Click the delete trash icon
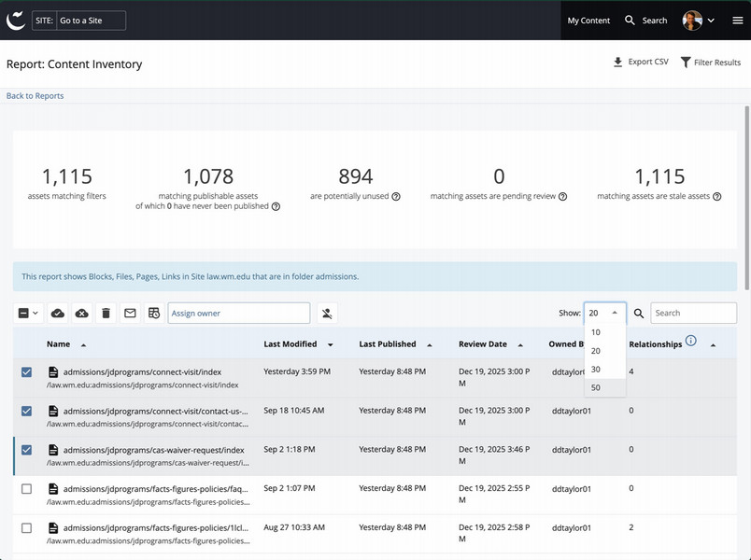751x560 pixels. pos(106,313)
